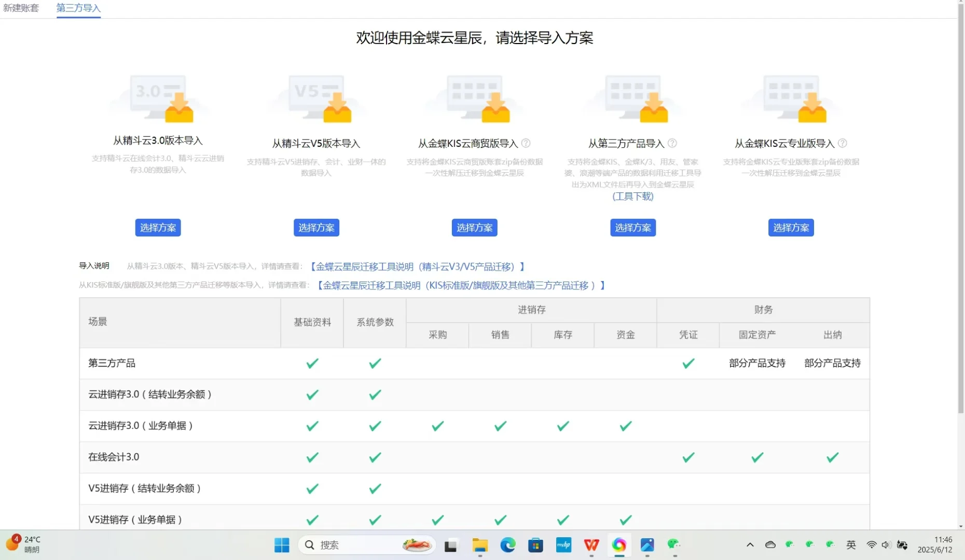Screen dimensions: 965x560
Task: Open WeChat from the taskbar
Action: tap(674, 545)
